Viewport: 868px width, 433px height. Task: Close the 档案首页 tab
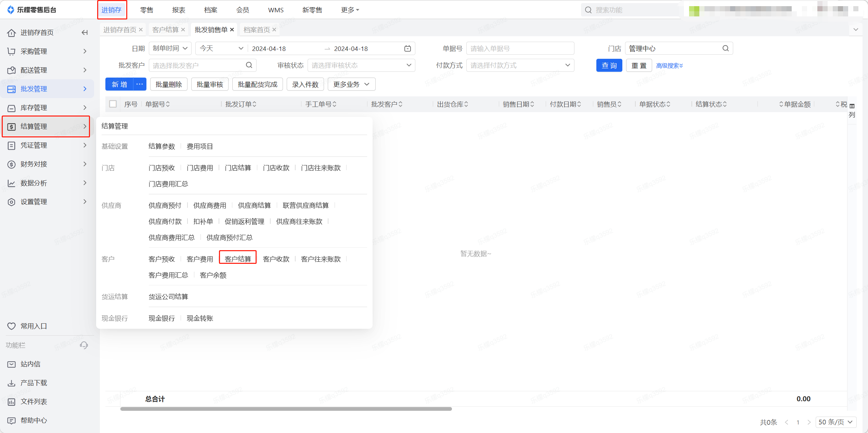tap(274, 30)
